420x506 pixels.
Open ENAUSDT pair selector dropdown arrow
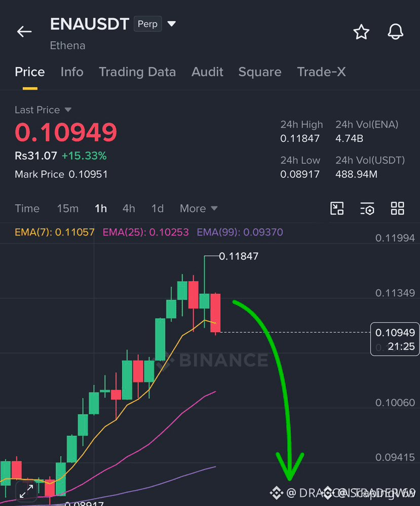click(x=172, y=24)
